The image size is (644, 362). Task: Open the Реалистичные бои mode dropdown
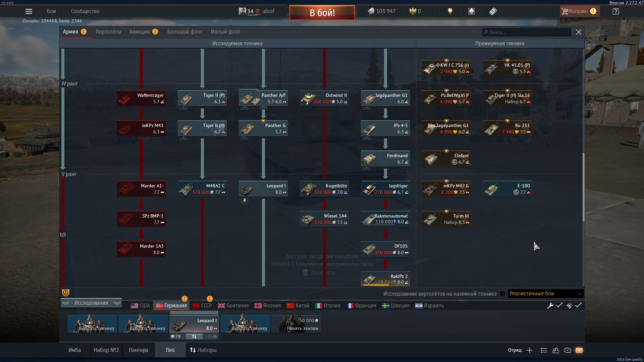pyautogui.click(x=546, y=294)
